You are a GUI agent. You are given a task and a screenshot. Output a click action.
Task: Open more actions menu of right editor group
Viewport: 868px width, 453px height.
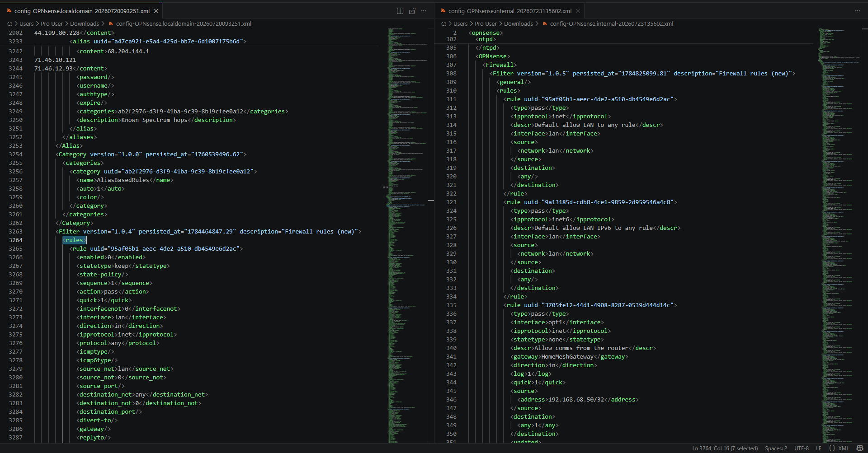pyautogui.click(x=858, y=11)
